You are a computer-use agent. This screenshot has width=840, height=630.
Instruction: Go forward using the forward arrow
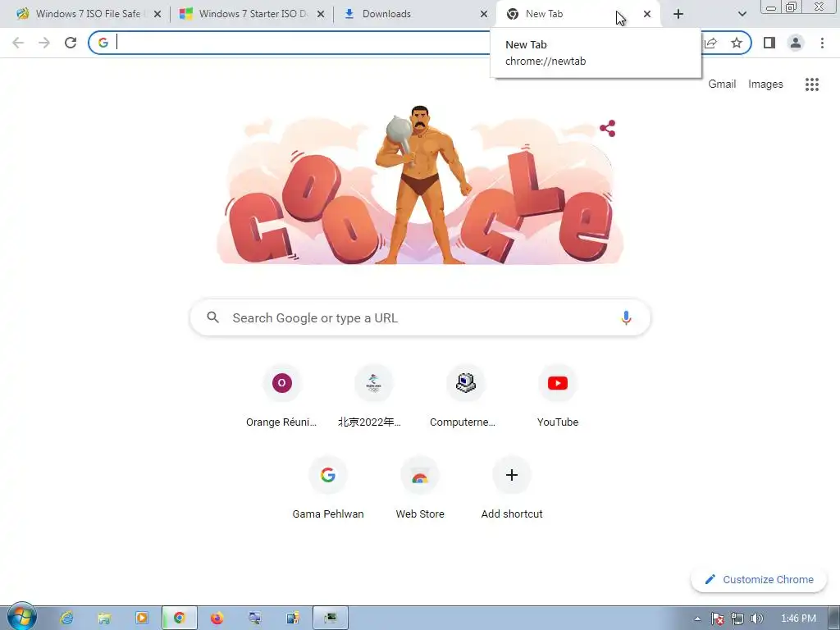(x=44, y=43)
